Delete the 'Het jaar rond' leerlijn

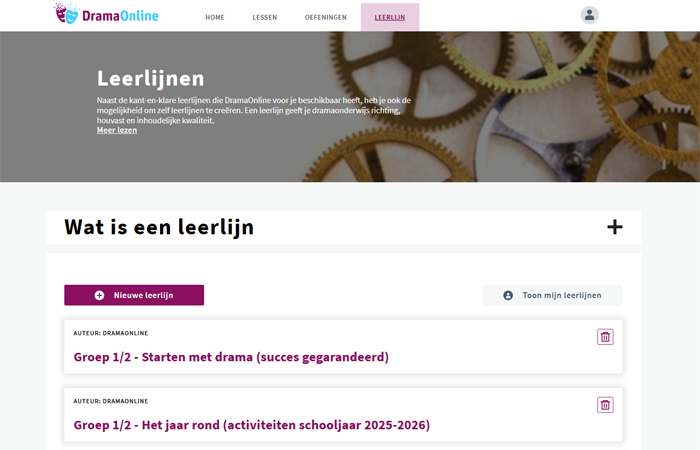(x=605, y=405)
